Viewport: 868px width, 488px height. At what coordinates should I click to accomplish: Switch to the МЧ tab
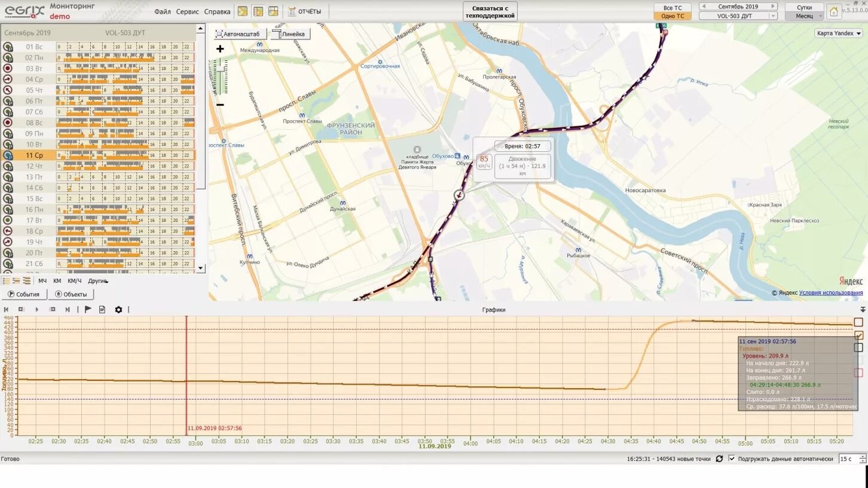[x=42, y=280]
